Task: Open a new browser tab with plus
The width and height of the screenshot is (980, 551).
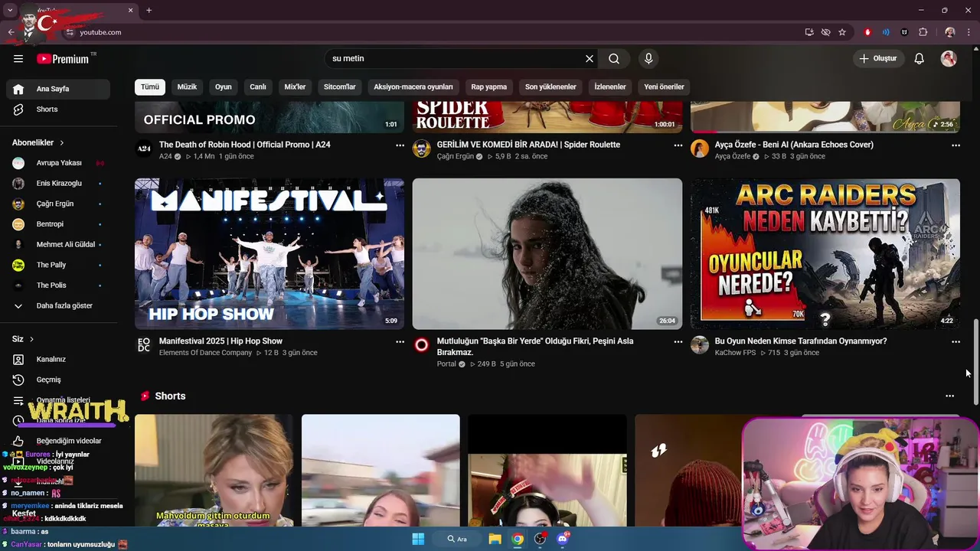Action: coord(149,10)
